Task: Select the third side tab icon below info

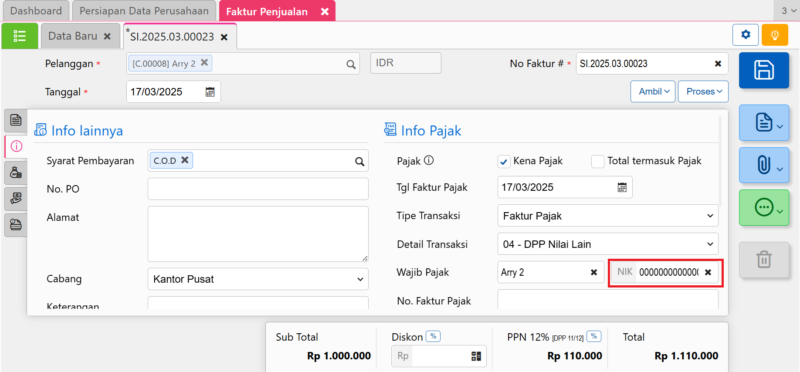Action: click(x=16, y=173)
